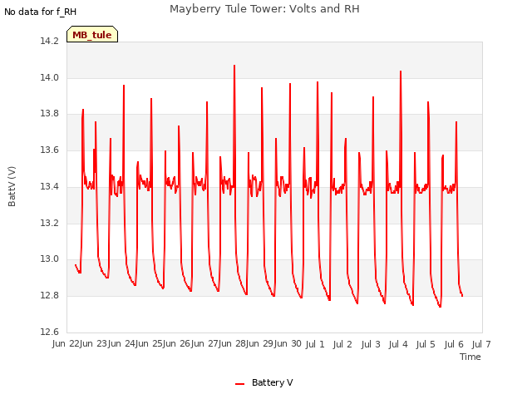
Task: Click the 13.6 y-axis tick label
Action: (50, 150)
